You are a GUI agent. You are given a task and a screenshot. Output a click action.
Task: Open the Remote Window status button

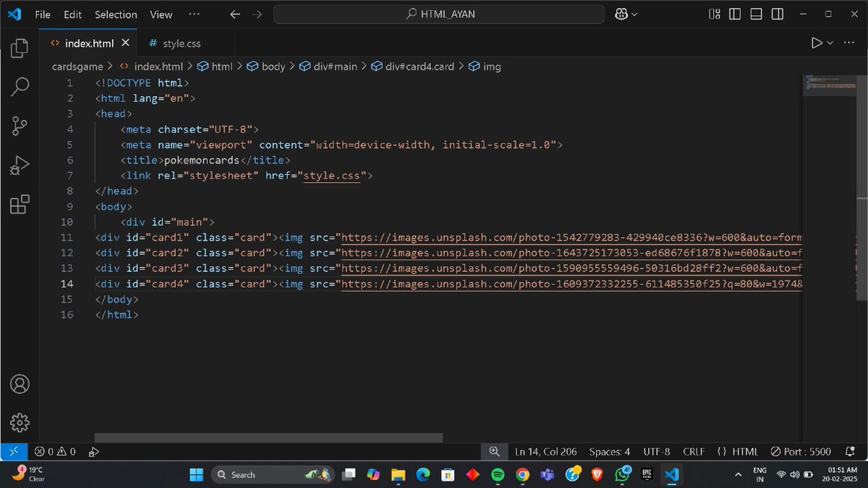pyautogui.click(x=14, y=451)
